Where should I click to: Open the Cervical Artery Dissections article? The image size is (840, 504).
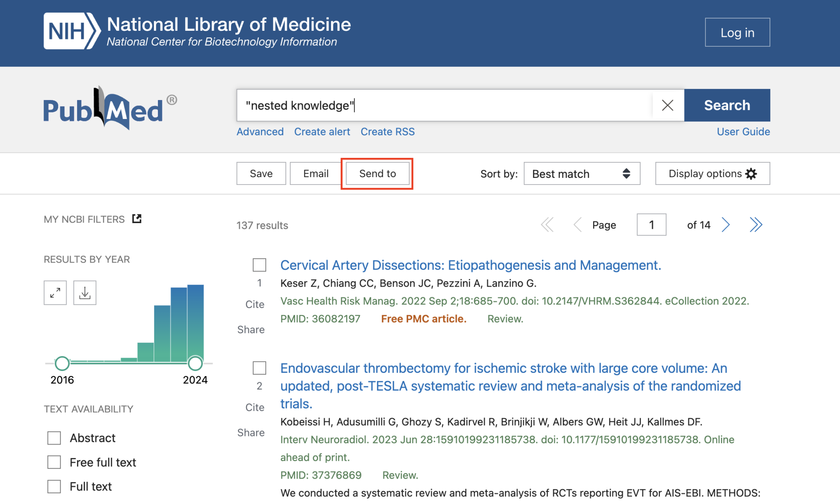point(470,265)
